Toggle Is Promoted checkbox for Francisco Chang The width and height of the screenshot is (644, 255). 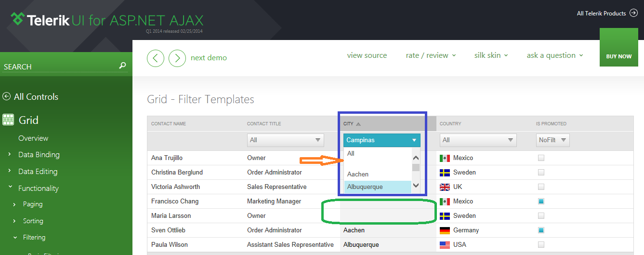pyautogui.click(x=541, y=201)
